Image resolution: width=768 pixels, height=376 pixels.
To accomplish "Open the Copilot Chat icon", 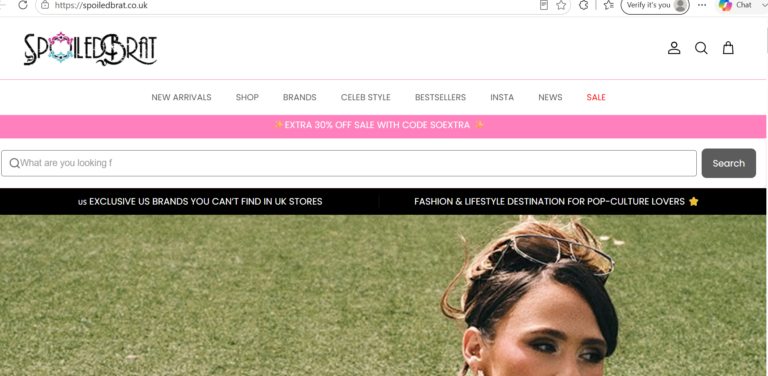I will (735, 5).
